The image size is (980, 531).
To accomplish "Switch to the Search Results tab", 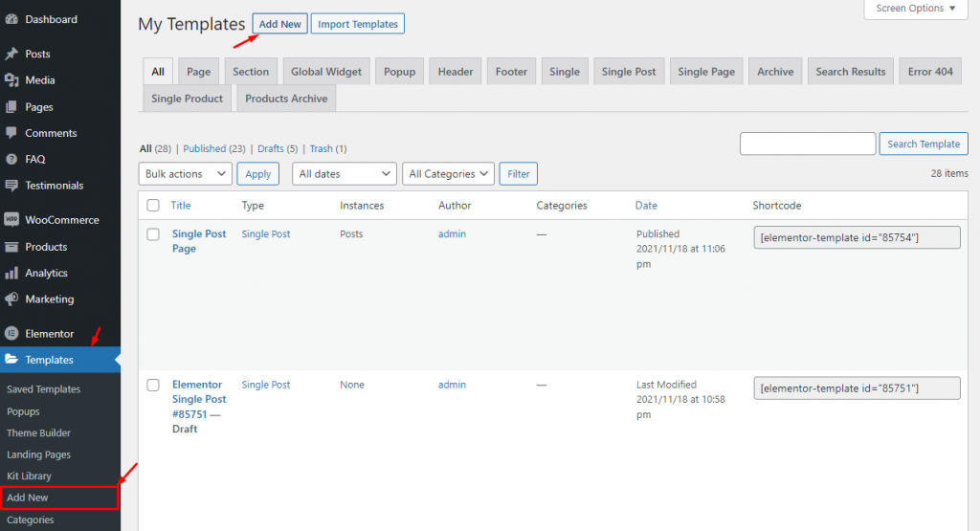I will [851, 72].
